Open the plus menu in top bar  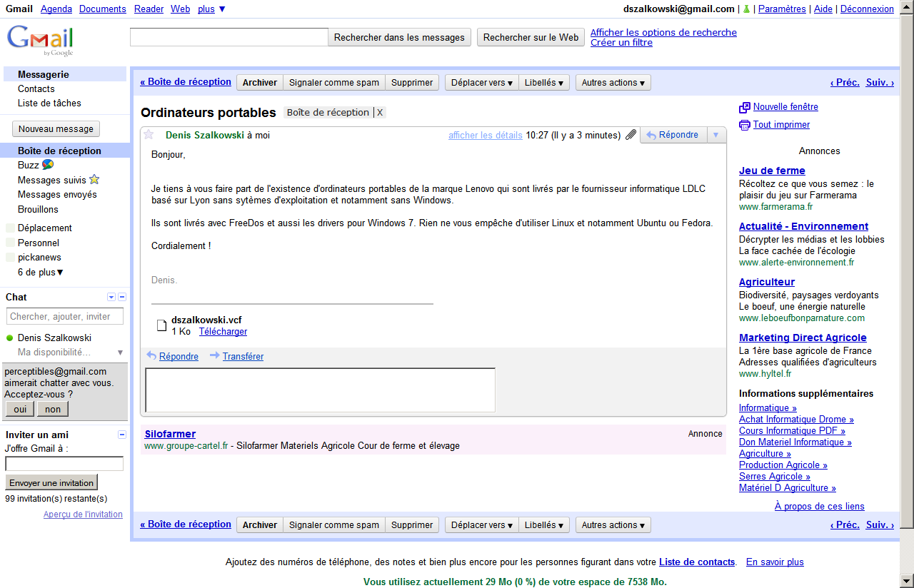[211, 9]
